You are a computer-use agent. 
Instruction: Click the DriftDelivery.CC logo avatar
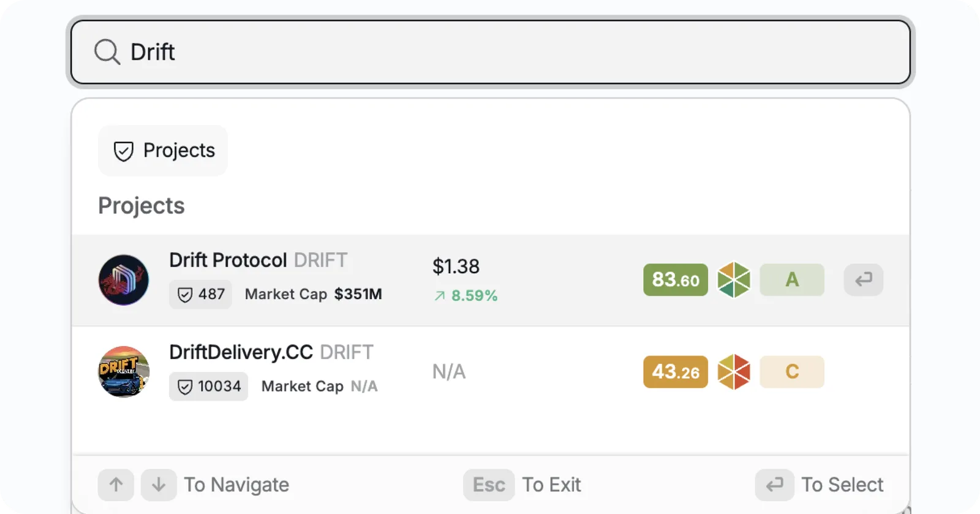[124, 372]
